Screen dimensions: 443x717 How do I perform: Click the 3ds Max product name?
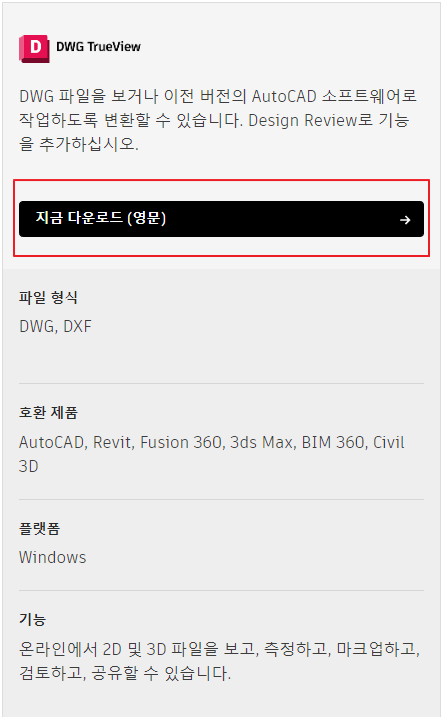[262, 443]
